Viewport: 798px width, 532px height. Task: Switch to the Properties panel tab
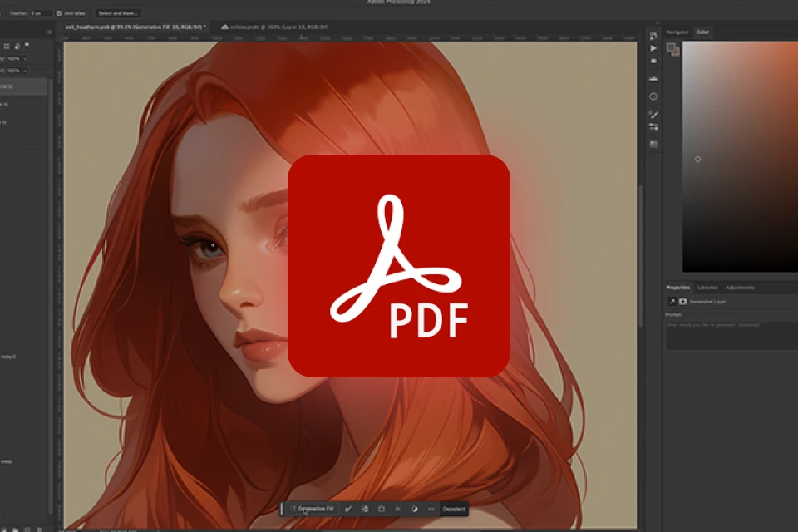click(678, 288)
